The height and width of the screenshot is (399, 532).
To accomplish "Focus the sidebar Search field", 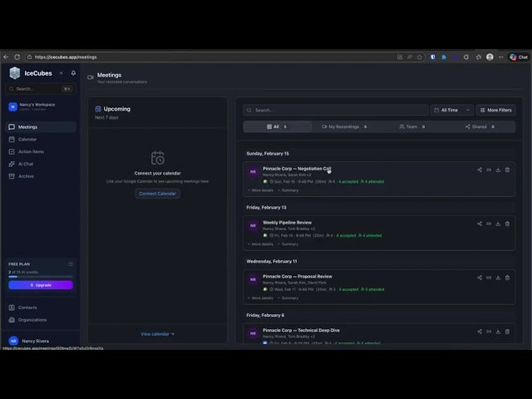I will pyautogui.click(x=41, y=89).
